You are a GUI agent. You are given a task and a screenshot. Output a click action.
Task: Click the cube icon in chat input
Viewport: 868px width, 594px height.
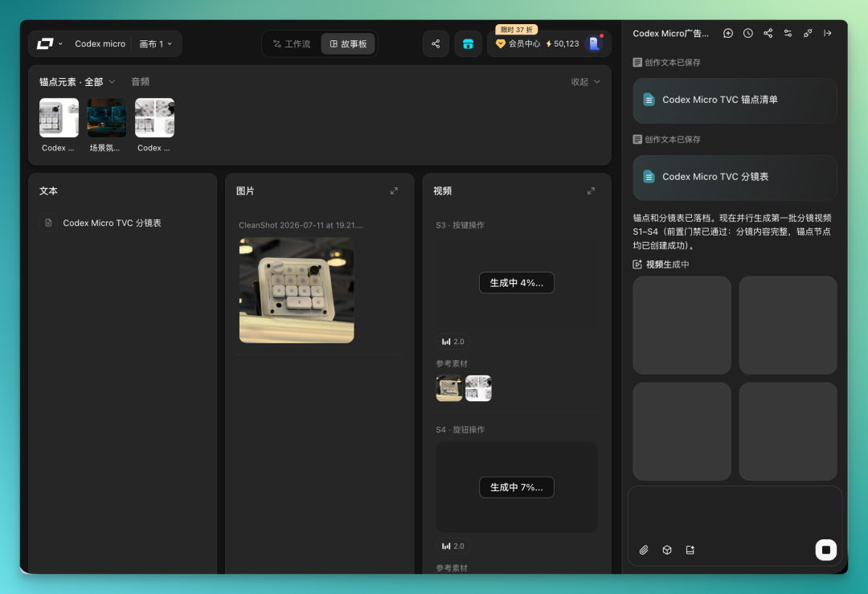(x=667, y=550)
